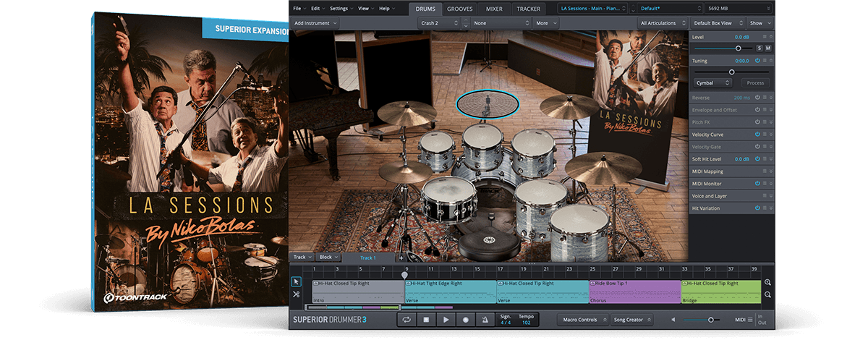
Task: Toggle the Mute (M) button for Level
Action: coord(768,48)
